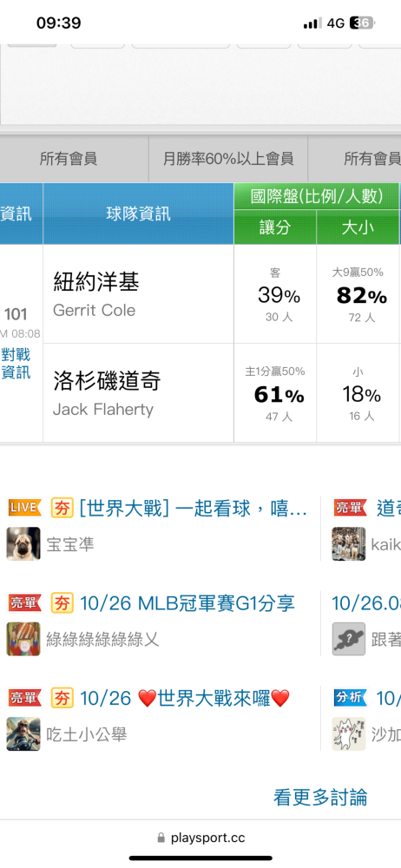Open the 10/26 MLB冠軍賽G1分享 post

[x=187, y=603]
